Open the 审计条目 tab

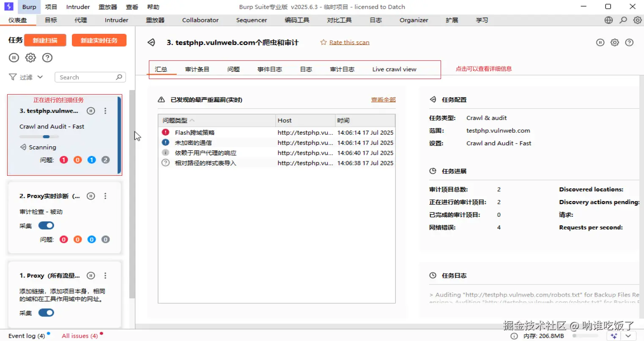click(x=197, y=69)
